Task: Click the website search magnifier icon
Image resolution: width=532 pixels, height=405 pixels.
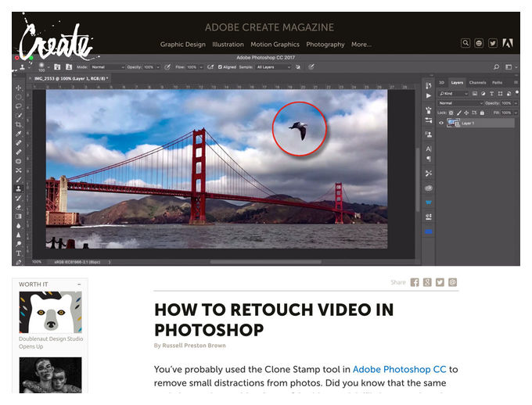Action: click(465, 43)
